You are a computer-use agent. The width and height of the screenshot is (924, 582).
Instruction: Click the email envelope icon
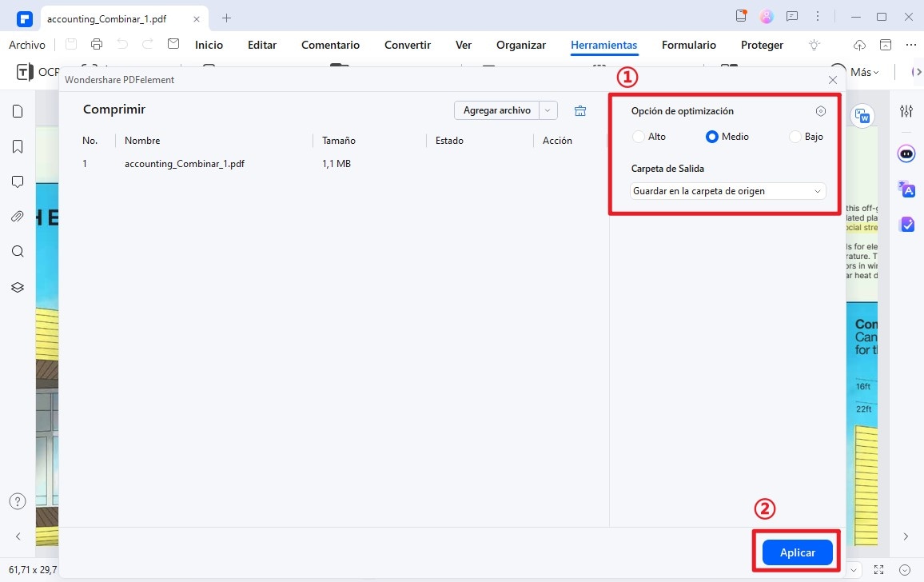pos(173,44)
